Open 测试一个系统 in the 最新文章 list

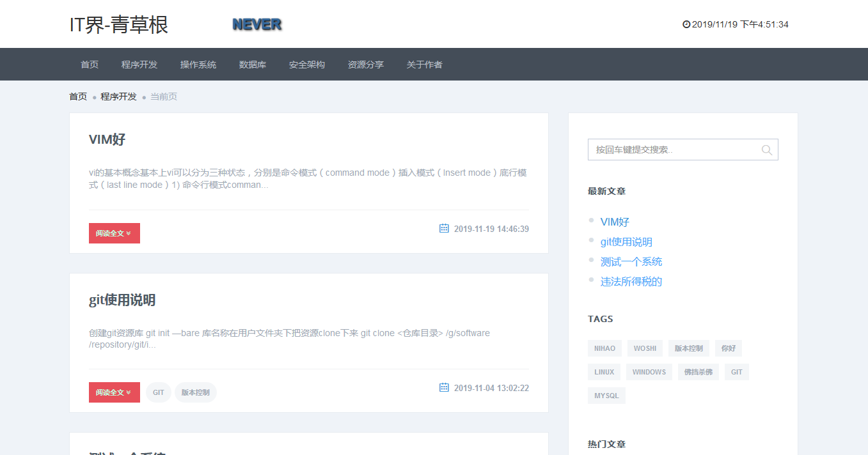pos(631,261)
